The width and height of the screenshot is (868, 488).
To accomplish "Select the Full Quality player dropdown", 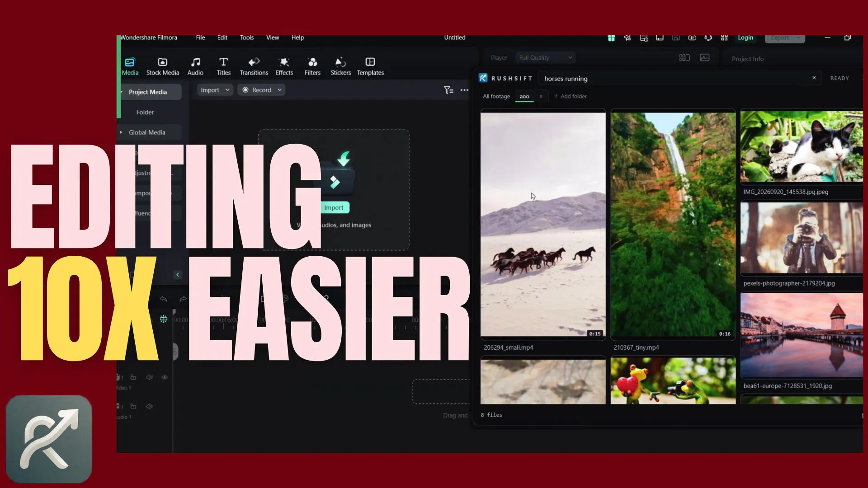I will pos(546,57).
